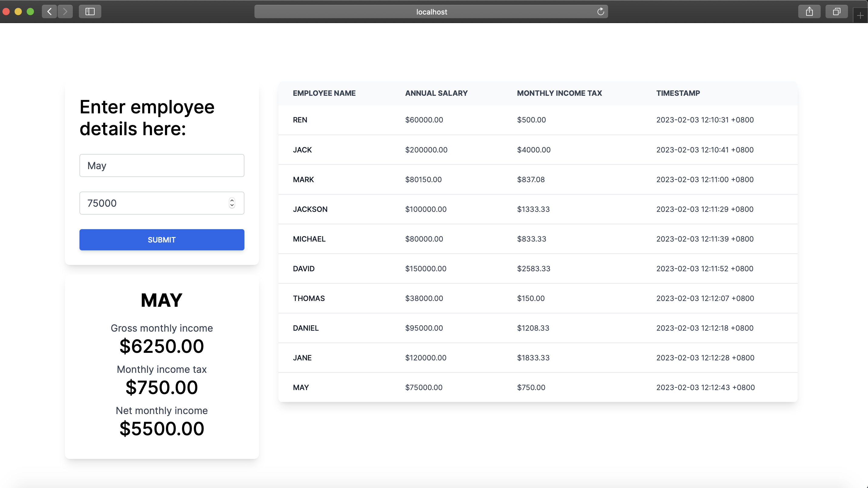Click the TIMESTAMP column header
The width and height of the screenshot is (868, 488).
(678, 93)
